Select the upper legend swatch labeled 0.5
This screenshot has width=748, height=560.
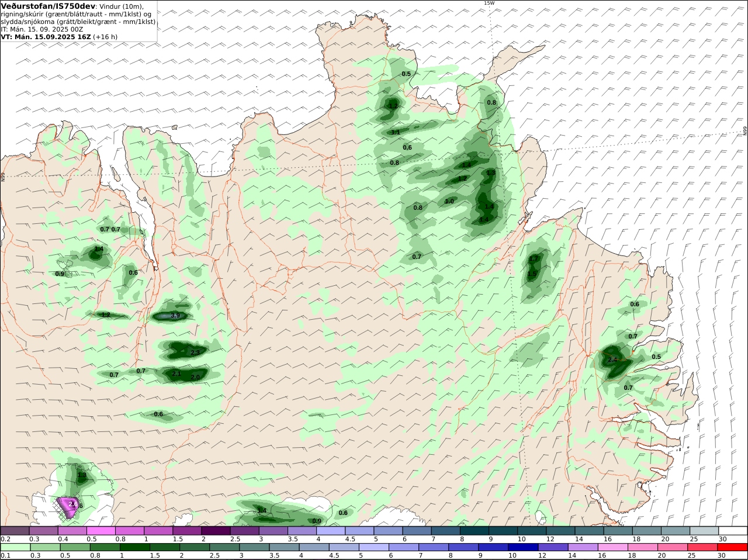tap(101, 530)
